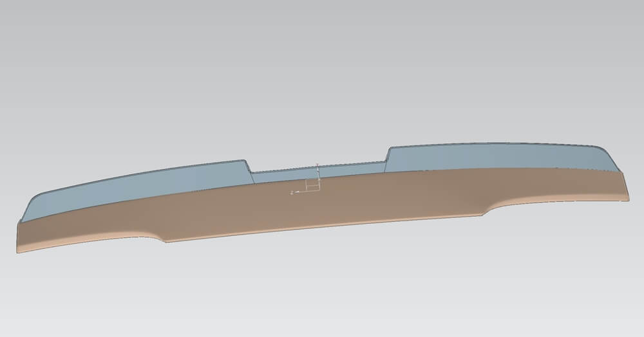The image size is (644, 337).
Task: Click the coordinate system triad origin
Action: (x=318, y=190)
